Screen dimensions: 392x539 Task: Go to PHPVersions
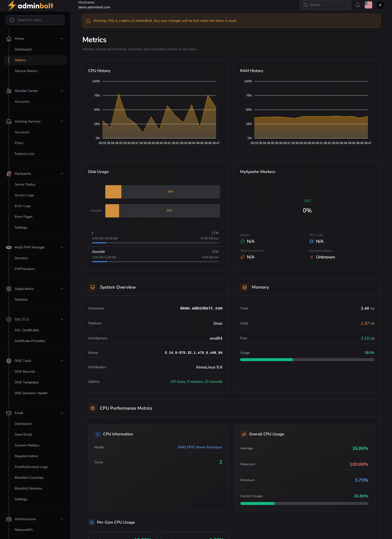point(35,269)
